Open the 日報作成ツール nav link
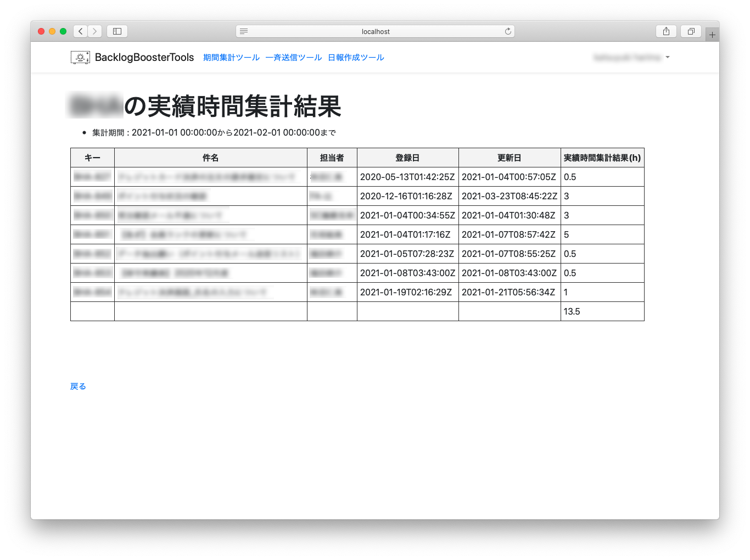This screenshot has width=750, height=560. point(356,58)
